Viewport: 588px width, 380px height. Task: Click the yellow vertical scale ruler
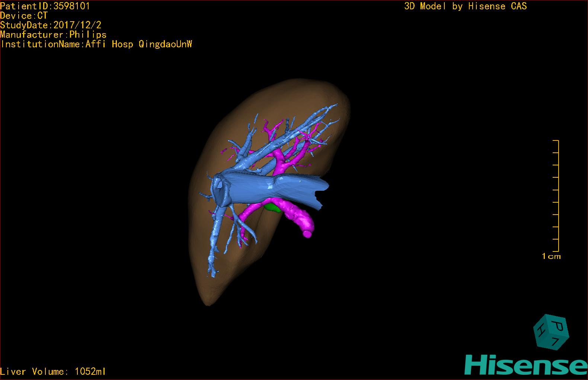pos(557,196)
